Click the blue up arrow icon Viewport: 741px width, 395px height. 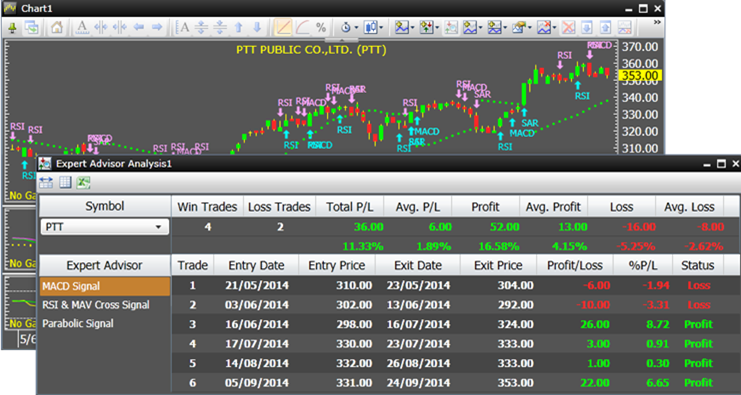239,27
